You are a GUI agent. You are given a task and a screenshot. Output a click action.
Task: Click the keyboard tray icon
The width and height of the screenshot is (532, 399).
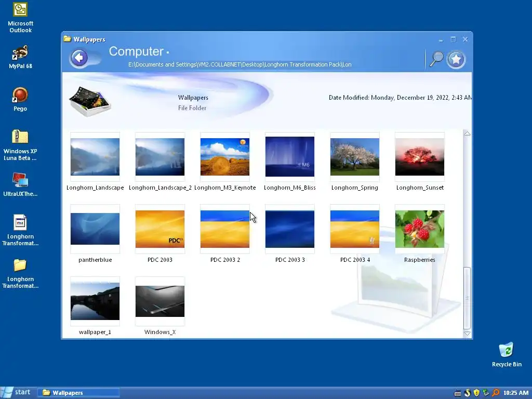pyautogui.click(x=457, y=393)
